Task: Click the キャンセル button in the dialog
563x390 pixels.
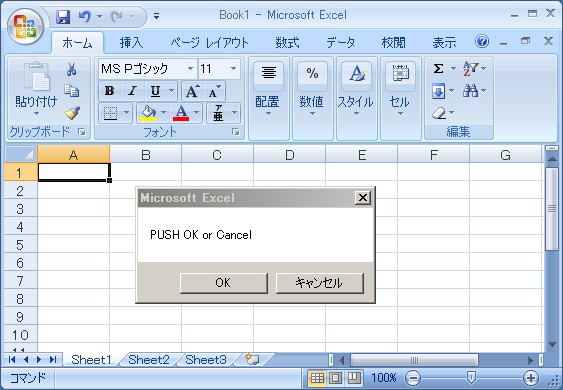Action: pyautogui.click(x=320, y=283)
